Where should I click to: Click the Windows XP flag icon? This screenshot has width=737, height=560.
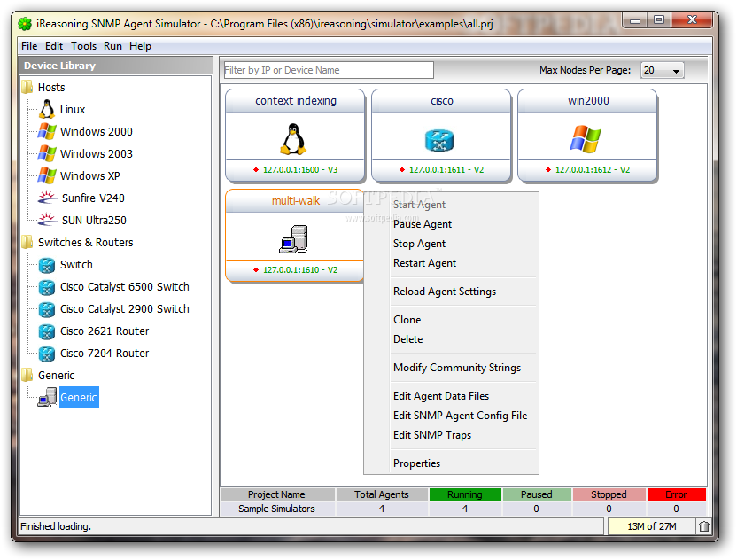click(47, 175)
